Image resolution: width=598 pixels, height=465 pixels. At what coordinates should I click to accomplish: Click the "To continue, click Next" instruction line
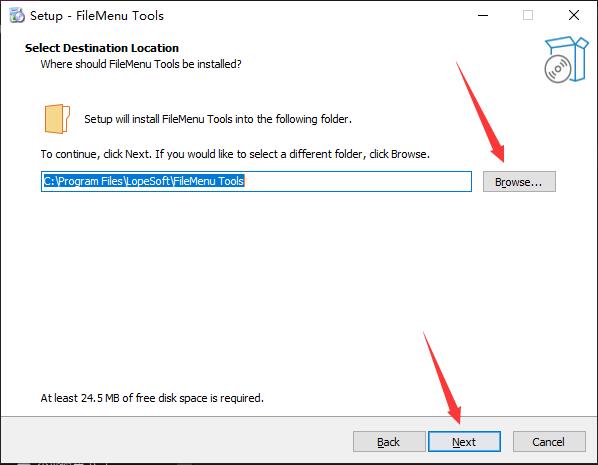(235, 154)
